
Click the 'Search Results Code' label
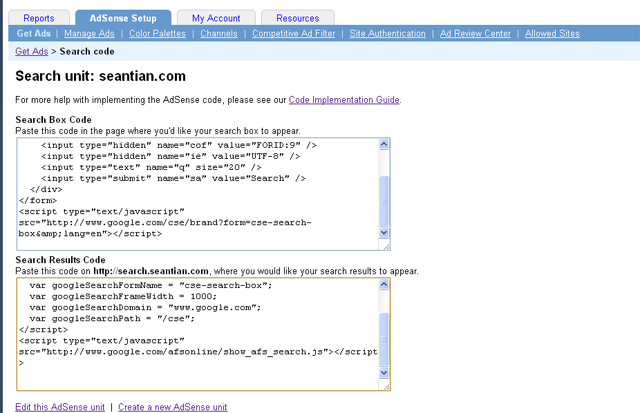coord(60,260)
